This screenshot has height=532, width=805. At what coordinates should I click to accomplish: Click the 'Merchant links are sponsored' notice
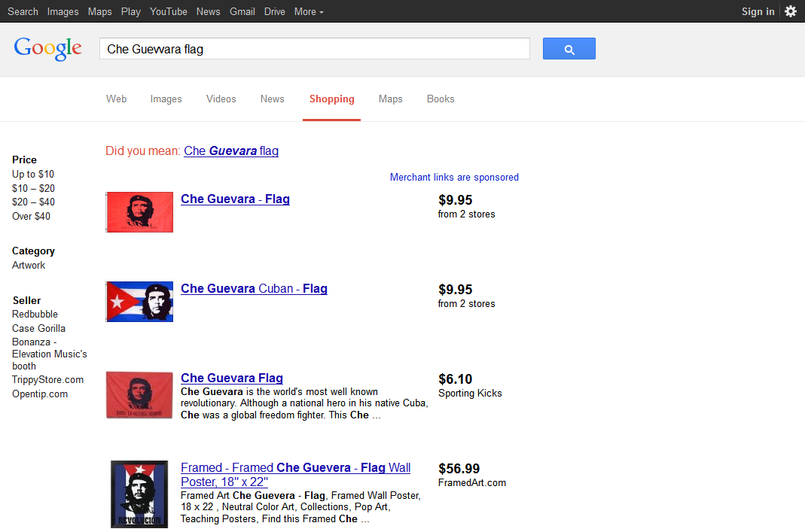click(x=454, y=177)
